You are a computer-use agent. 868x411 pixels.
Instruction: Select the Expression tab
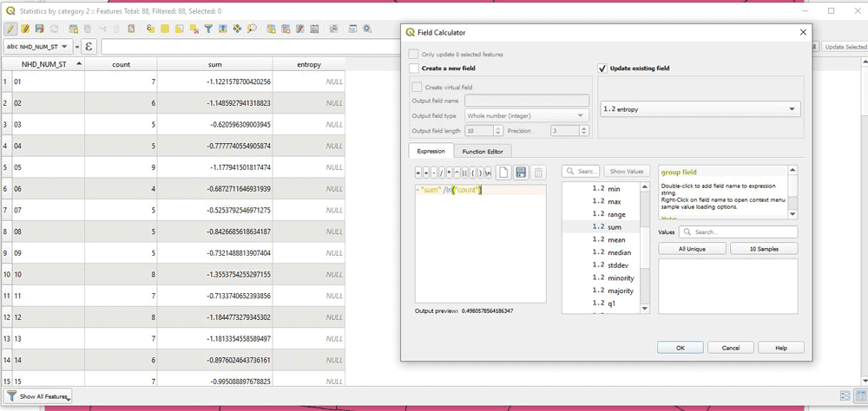(431, 151)
